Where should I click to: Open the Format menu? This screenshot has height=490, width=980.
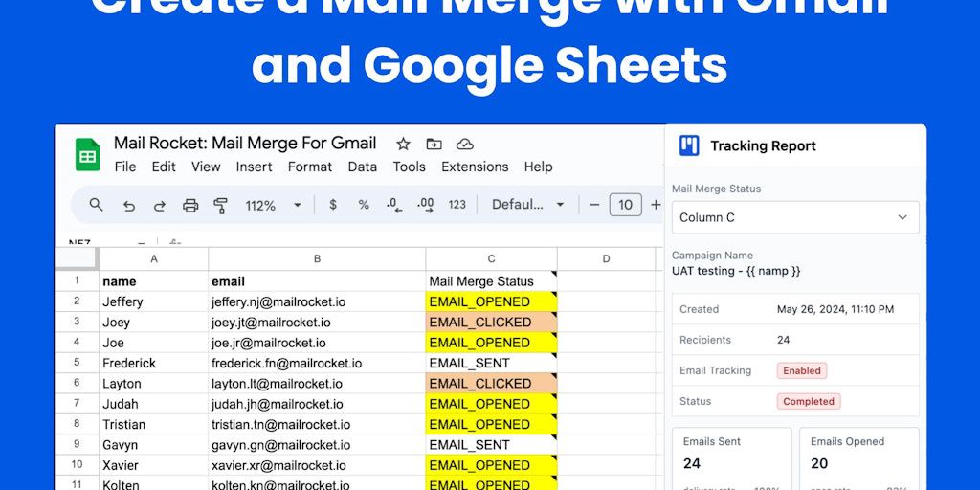[x=310, y=167]
